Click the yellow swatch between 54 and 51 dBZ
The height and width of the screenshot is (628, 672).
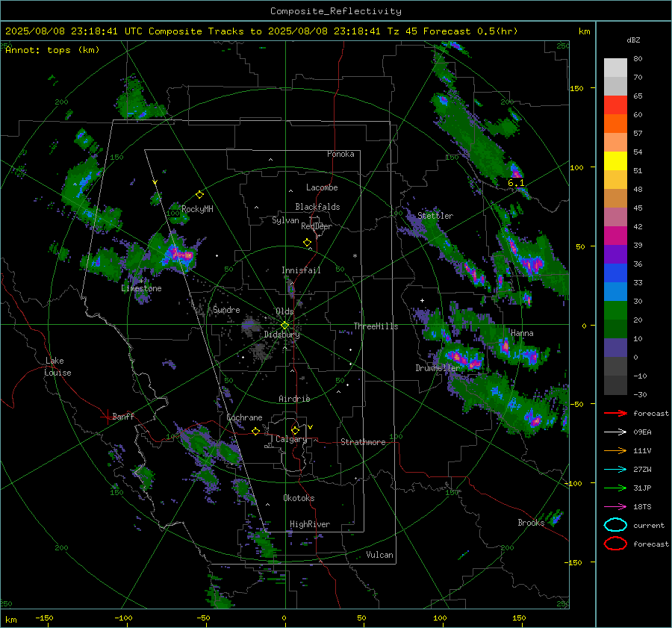pos(615,161)
